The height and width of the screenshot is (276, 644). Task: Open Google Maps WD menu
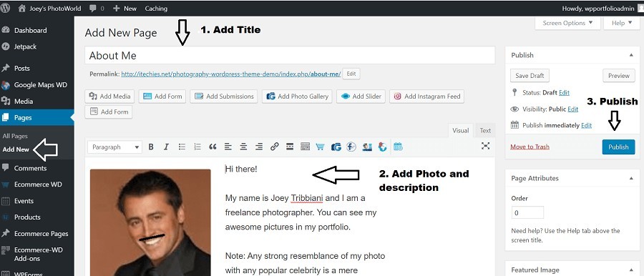(41, 85)
